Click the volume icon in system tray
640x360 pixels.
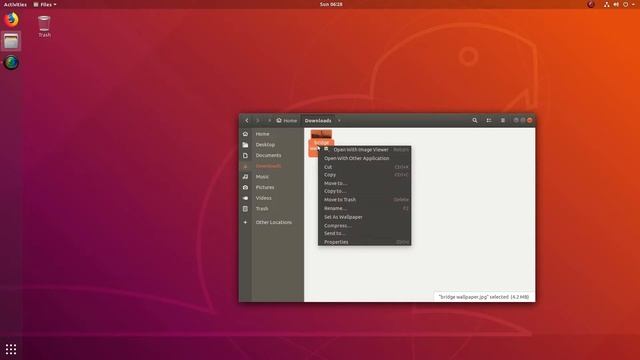[x=616, y=4]
